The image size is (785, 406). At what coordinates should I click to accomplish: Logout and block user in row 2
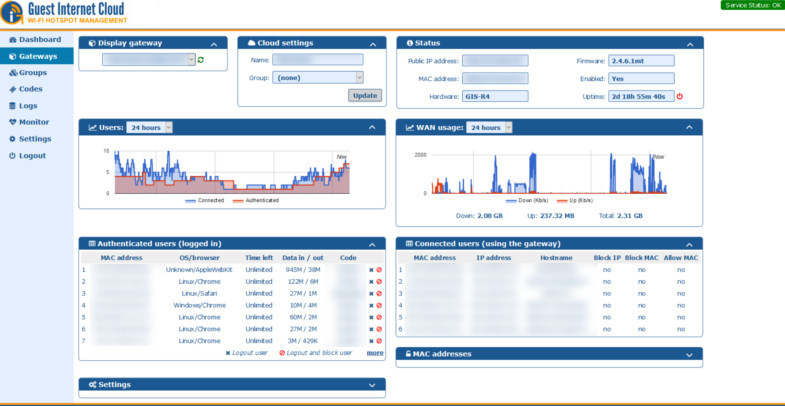pos(379,281)
